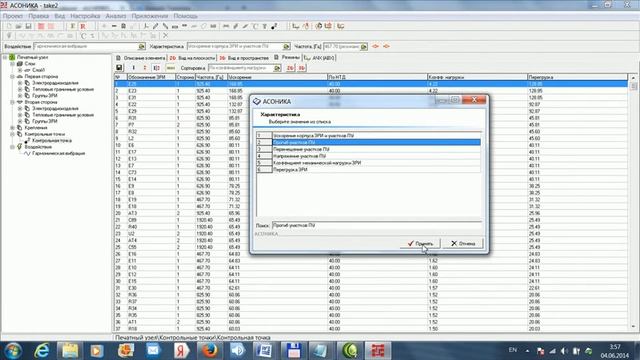Select row 'Напряжение участков ПУ' in dialog list
640x360 pixels.
pos(368,156)
